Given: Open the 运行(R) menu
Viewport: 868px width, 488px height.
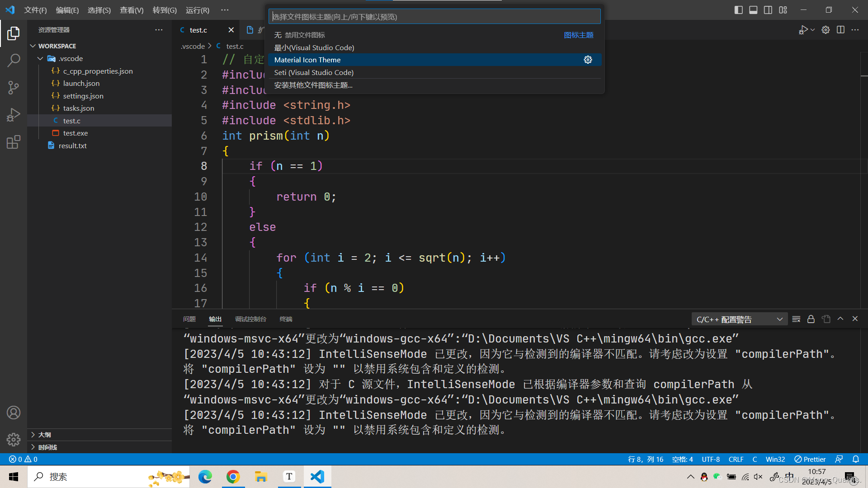Looking at the screenshot, I should coord(197,10).
